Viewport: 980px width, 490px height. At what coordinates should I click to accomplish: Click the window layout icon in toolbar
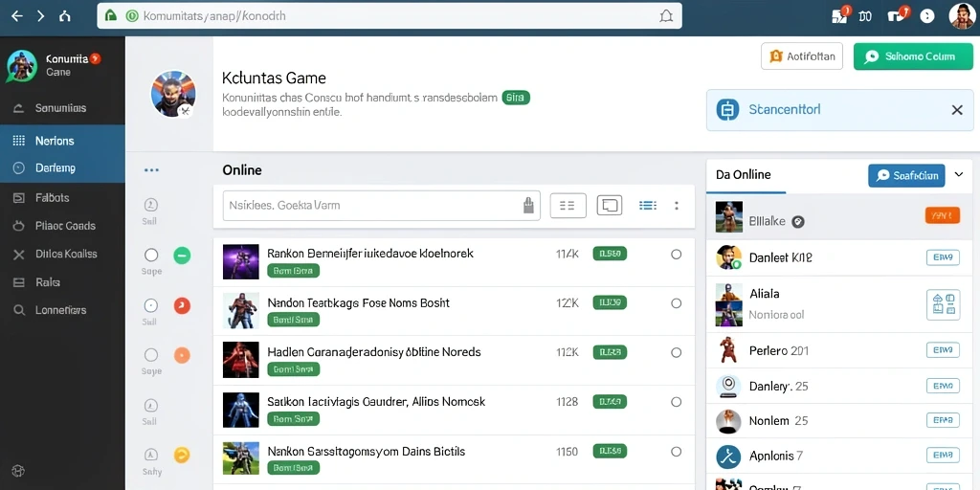pyautogui.click(x=610, y=205)
